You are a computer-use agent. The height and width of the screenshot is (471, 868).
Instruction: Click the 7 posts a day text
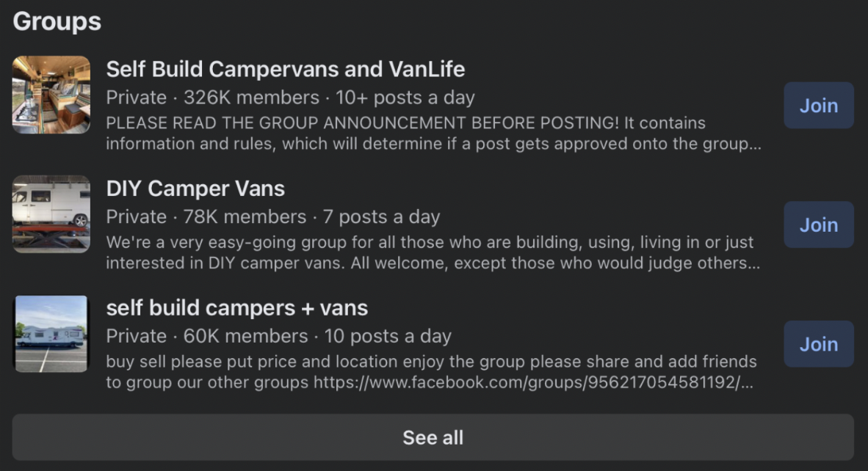tap(381, 216)
